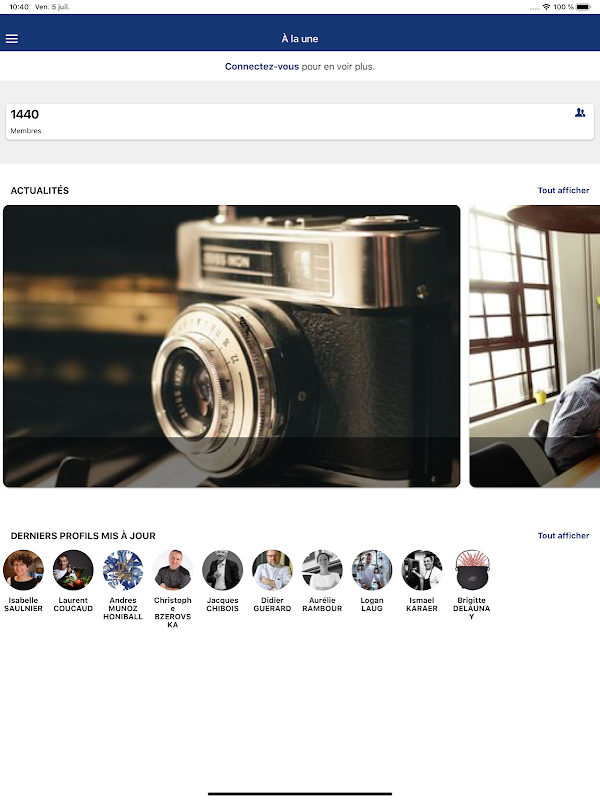Open Brigitte DELAUNAY's cauldron avatar
This screenshot has height=800, width=600.
tap(471, 570)
